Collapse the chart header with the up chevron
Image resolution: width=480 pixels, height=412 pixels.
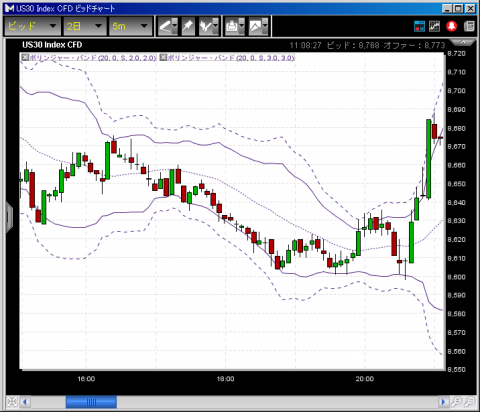coord(463,42)
